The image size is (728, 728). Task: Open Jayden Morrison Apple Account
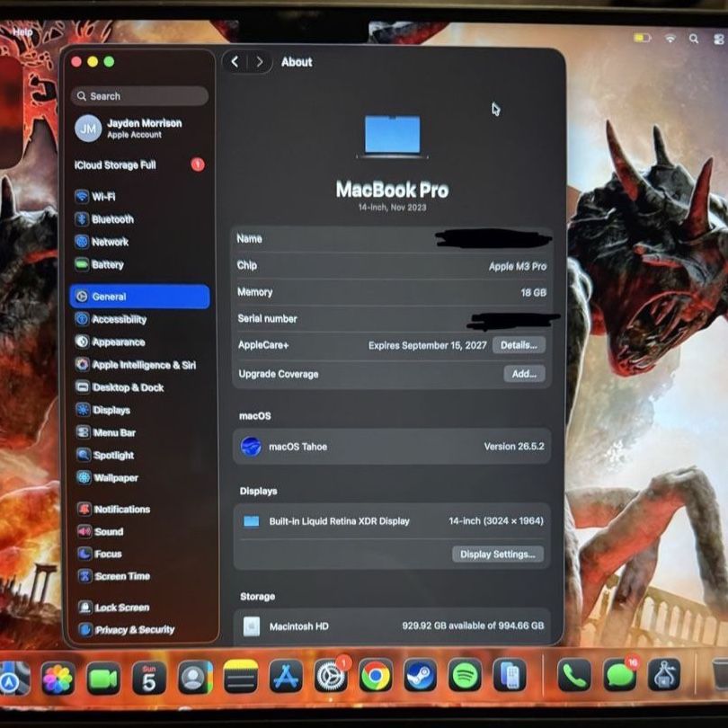click(x=129, y=129)
